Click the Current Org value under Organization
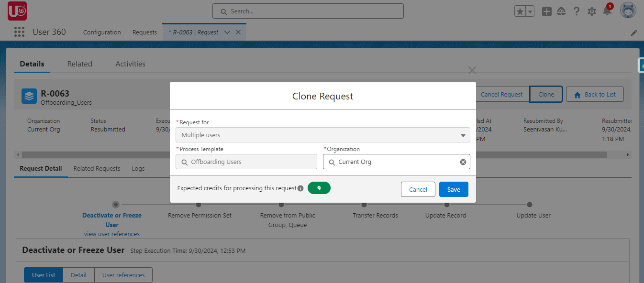This screenshot has width=644, height=283. tap(44, 129)
